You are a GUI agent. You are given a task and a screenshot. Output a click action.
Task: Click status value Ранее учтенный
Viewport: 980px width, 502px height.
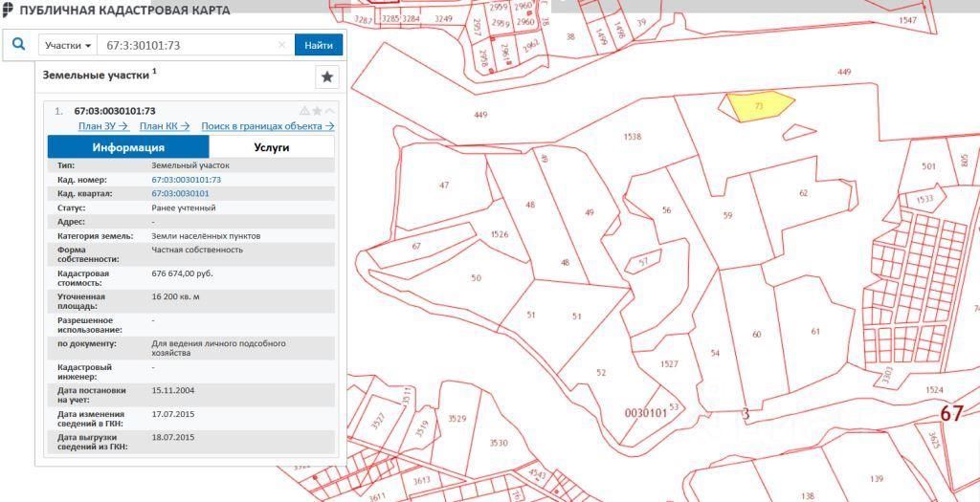(184, 207)
